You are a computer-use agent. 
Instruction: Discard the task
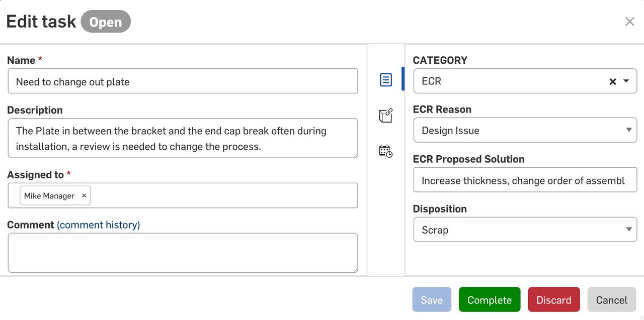coord(553,299)
